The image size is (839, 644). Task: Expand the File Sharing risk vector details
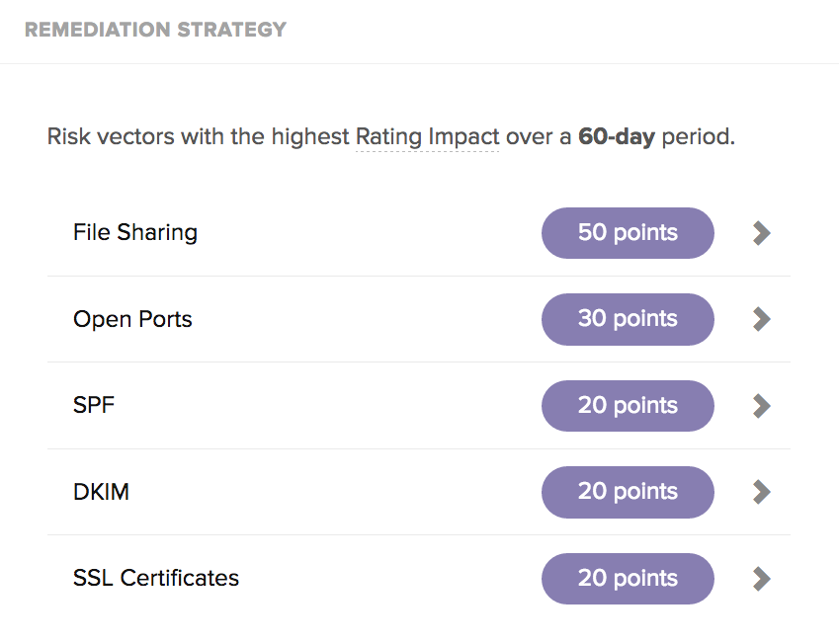760,233
